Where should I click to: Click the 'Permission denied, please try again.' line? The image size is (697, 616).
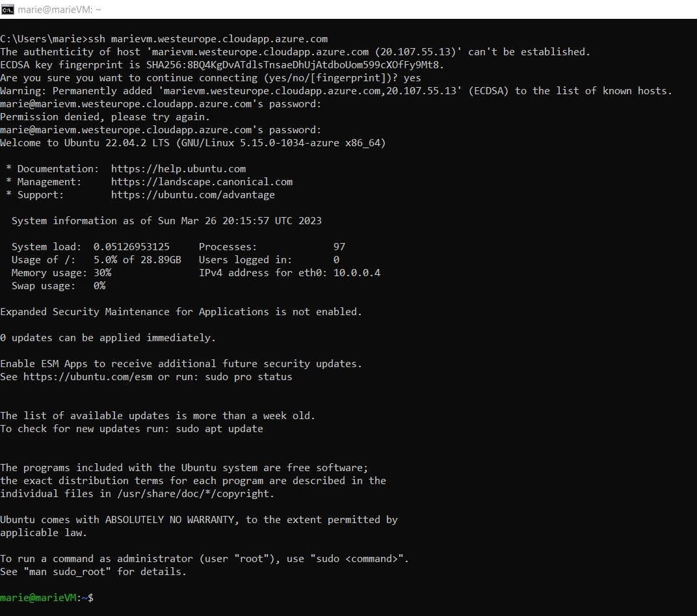[105, 117]
